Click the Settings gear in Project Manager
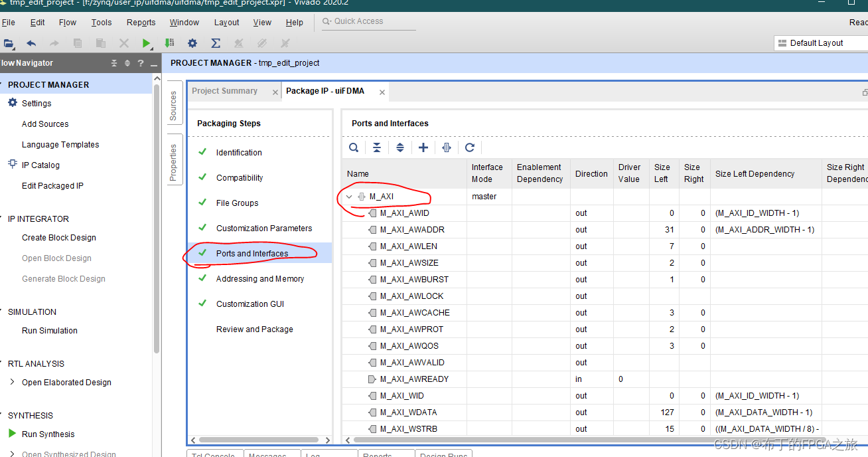This screenshot has width=868, height=457. pos(13,103)
